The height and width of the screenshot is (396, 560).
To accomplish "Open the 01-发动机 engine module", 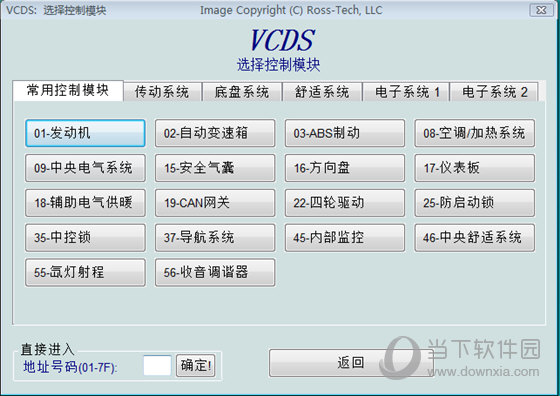I will point(85,133).
